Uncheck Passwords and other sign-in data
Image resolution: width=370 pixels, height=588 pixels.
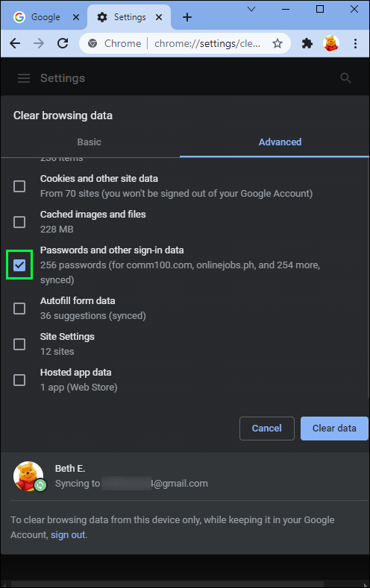[x=19, y=265]
